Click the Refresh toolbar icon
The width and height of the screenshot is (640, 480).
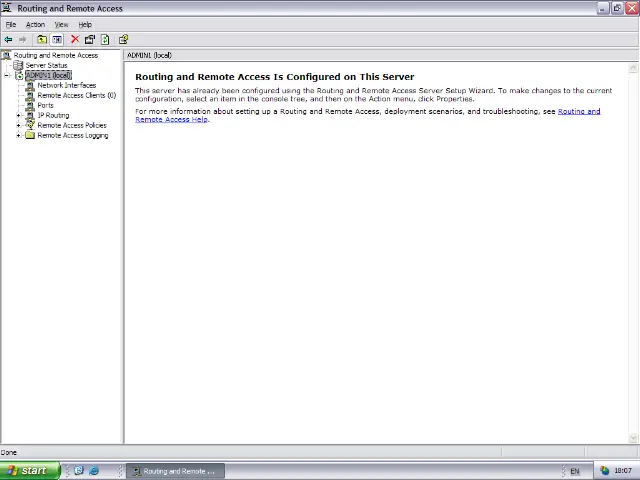click(x=105, y=39)
